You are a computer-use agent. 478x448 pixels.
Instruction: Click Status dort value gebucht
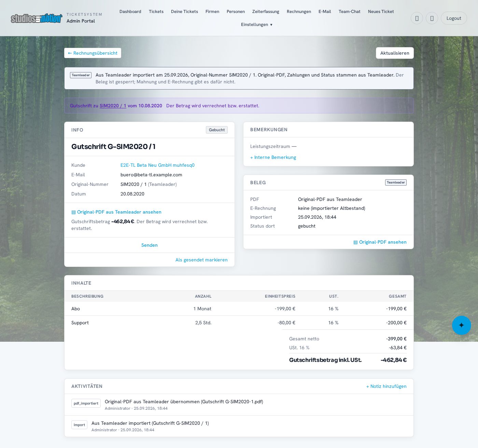coord(307,226)
